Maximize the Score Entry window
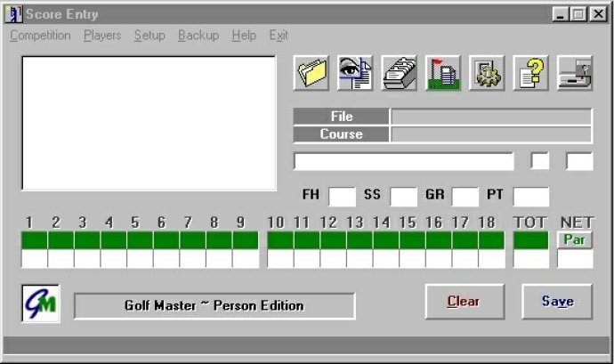Image resolution: width=614 pixels, height=364 pixels. 578,14
